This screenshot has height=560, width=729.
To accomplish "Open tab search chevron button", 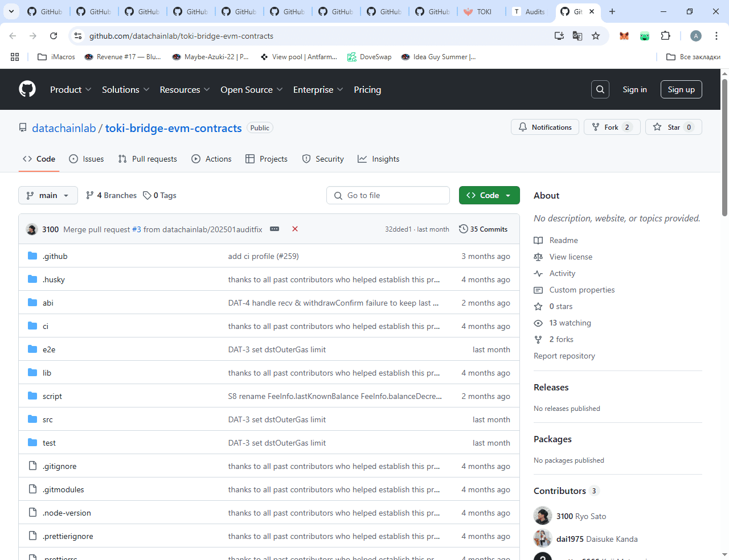I will [x=11, y=11].
